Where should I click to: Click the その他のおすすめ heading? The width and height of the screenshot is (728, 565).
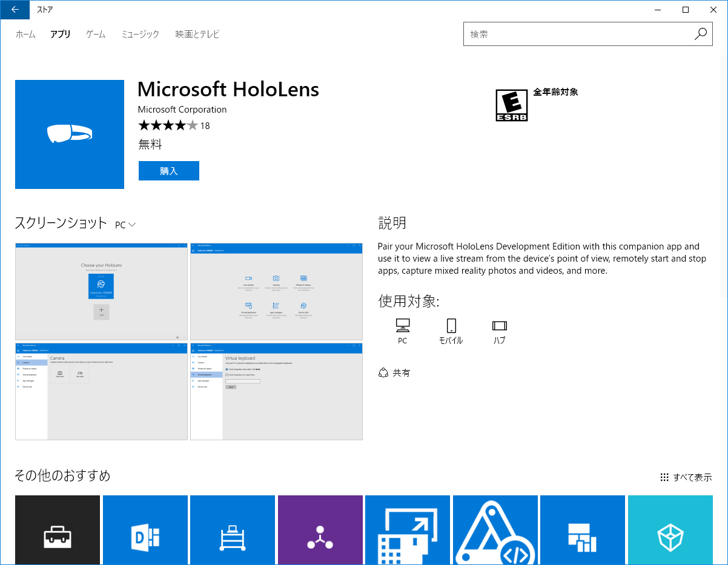(x=63, y=475)
